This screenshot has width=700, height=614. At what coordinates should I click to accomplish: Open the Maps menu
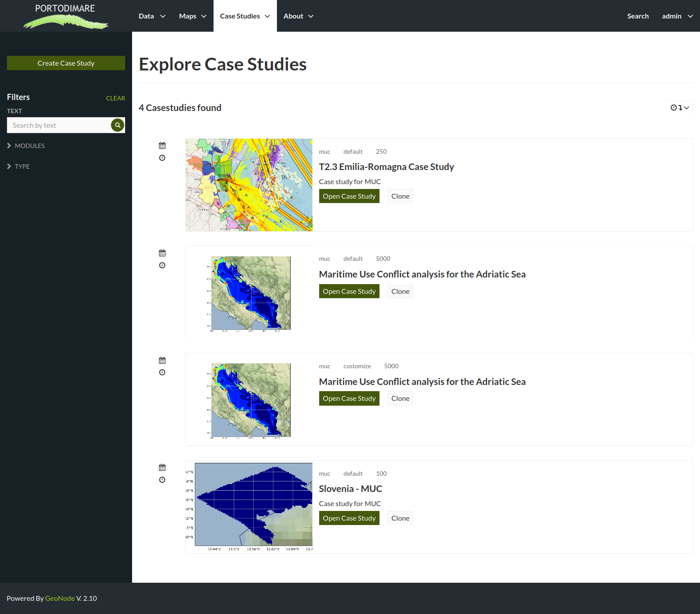[193, 16]
